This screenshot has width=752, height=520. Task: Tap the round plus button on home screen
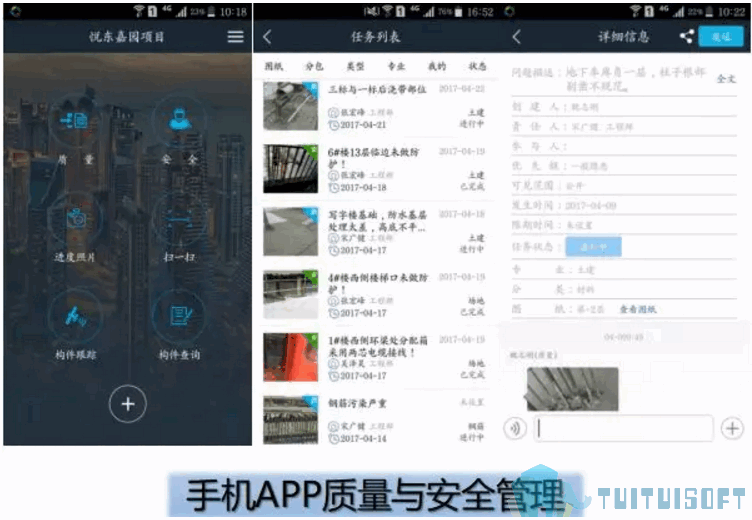tap(128, 404)
